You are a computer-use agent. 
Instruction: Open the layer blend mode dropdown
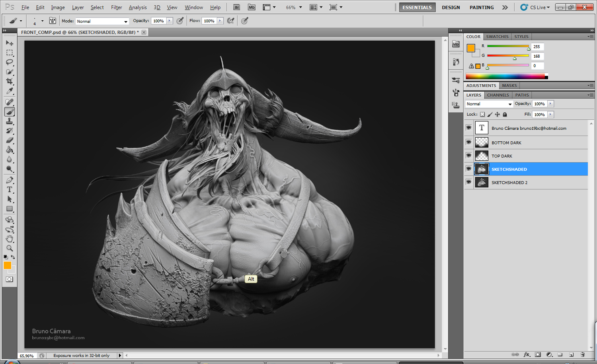point(489,104)
